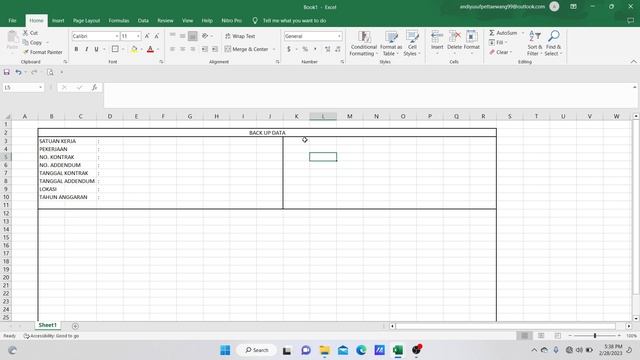Toggle Bold formatting
640x360 pixels.
click(76, 49)
